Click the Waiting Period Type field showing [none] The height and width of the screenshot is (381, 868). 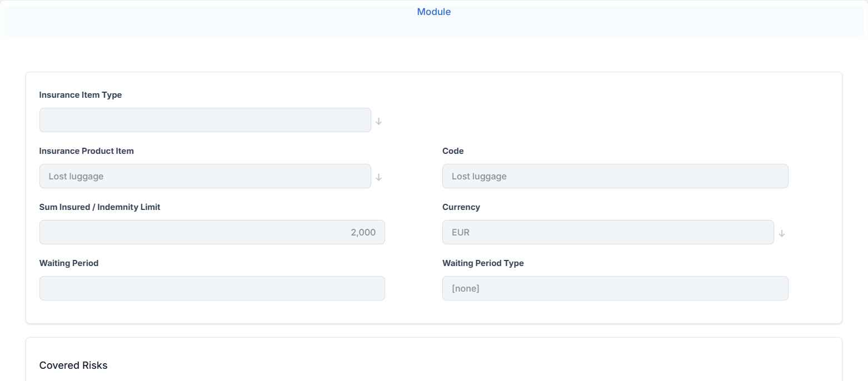[x=615, y=288]
